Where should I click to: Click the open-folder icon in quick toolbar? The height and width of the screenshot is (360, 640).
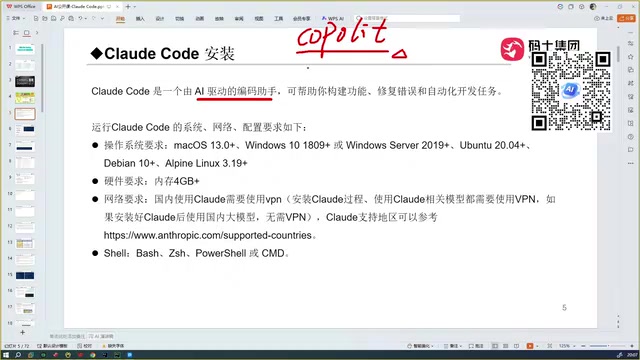[x=44, y=18]
